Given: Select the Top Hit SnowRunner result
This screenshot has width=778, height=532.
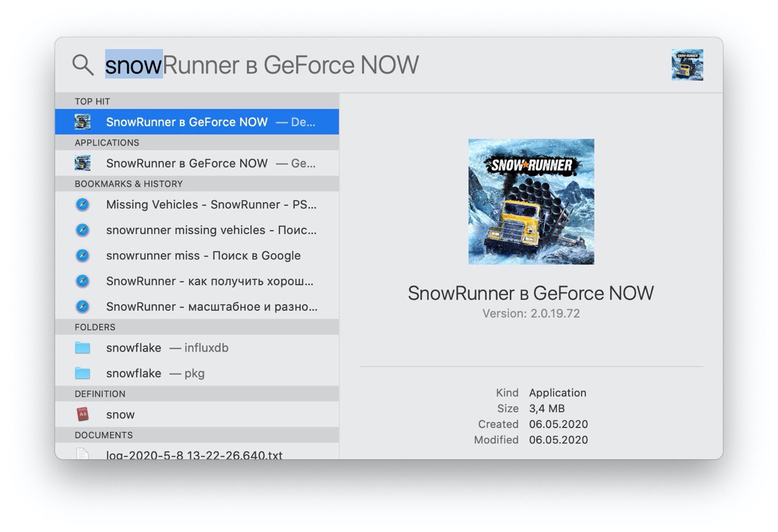Looking at the screenshot, I should [197, 122].
